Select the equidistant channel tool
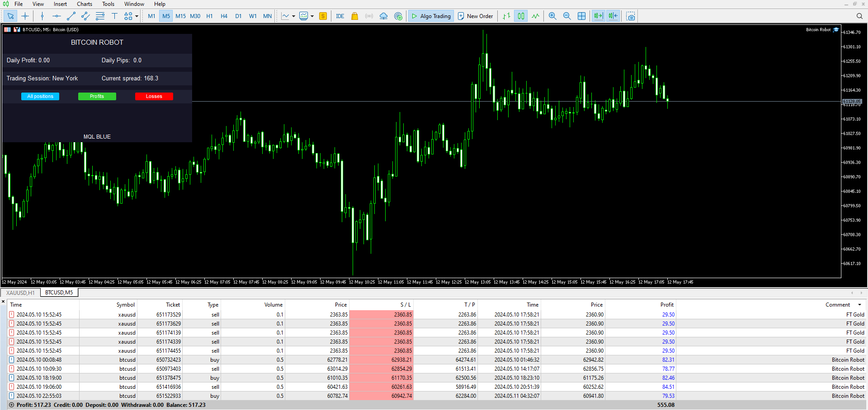This screenshot has height=410, width=868. pos(85,16)
